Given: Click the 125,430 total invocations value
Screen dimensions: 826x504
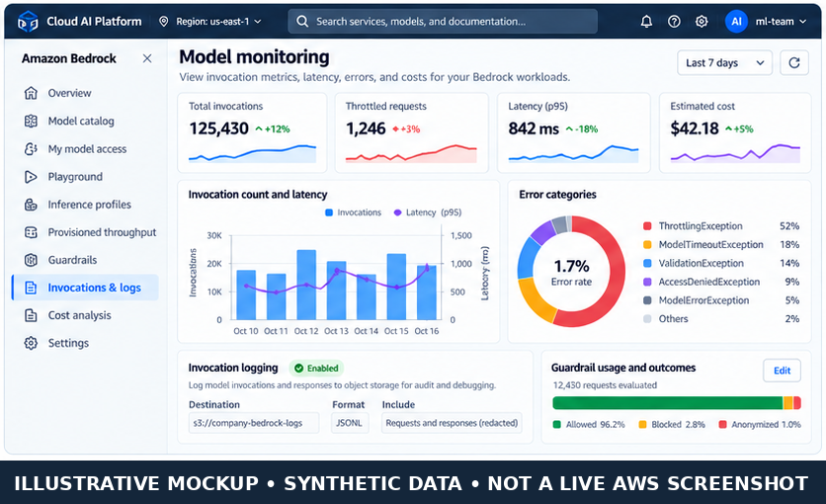Looking at the screenshot, I should point(218,128).
